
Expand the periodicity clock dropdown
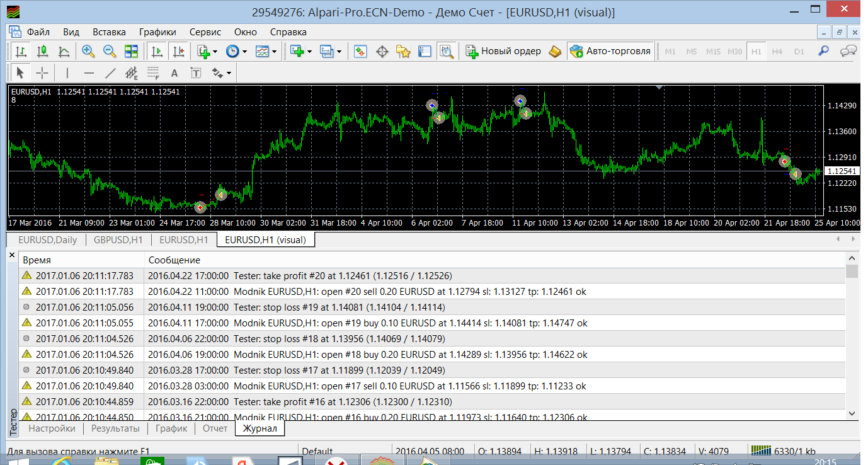coord(243,52)
